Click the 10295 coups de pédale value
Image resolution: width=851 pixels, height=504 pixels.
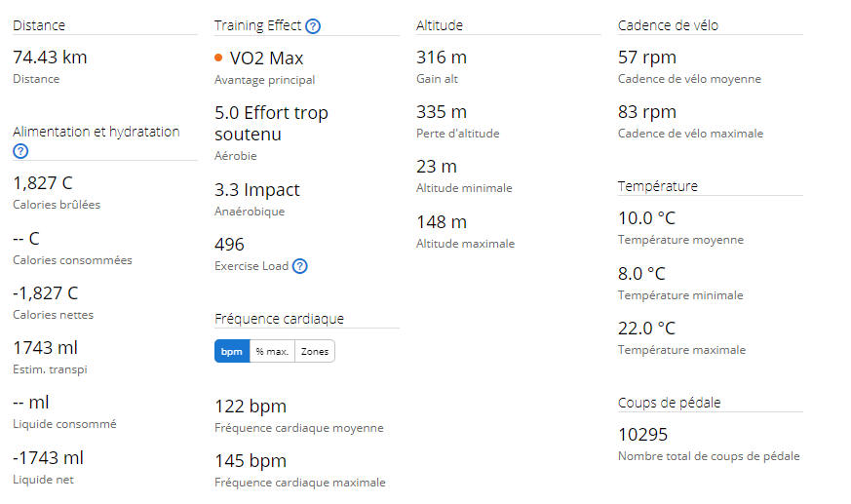click(x=642, y=435)
